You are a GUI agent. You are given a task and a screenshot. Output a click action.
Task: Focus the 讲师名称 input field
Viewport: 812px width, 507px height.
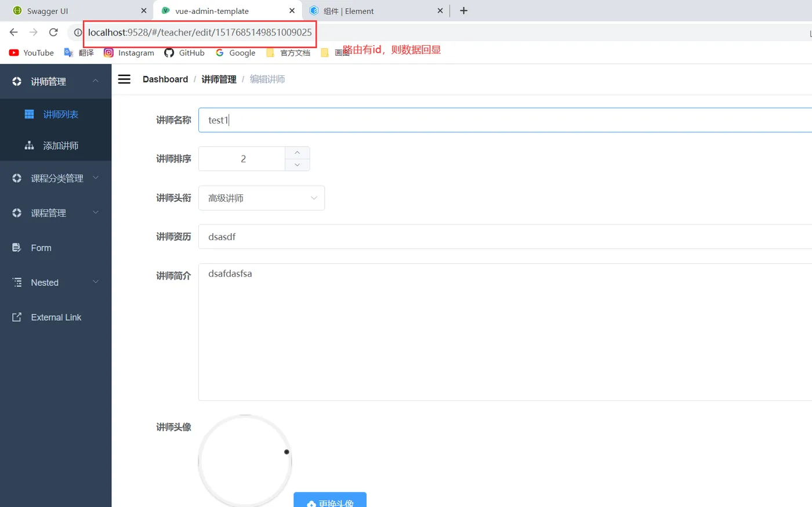coord(505,120)
